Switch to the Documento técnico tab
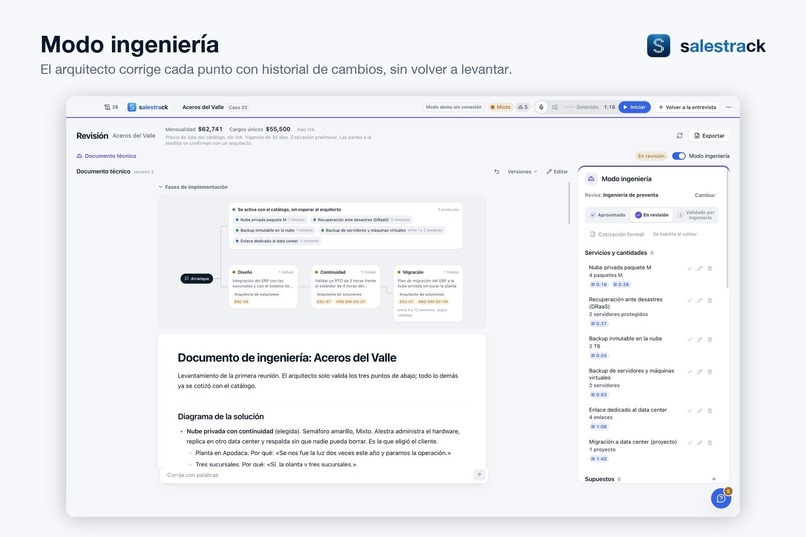The image size is (806, 537). click(106, 156)
